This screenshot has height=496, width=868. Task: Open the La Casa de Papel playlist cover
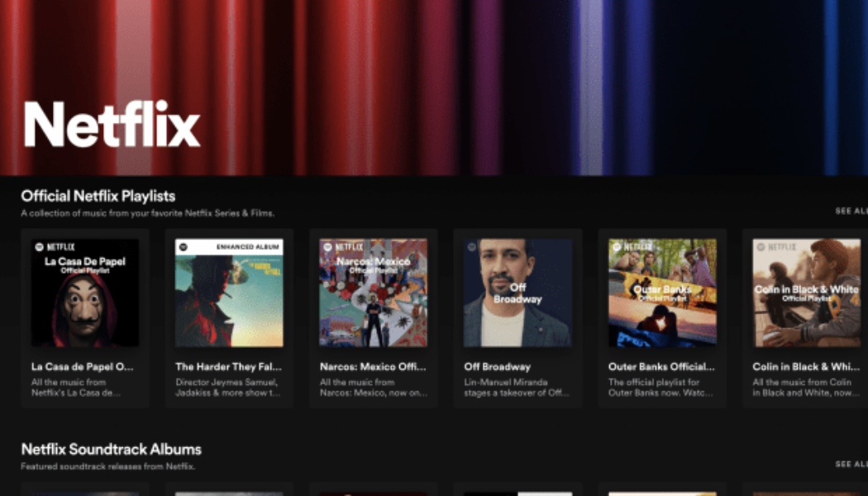[x=84, y=293]
